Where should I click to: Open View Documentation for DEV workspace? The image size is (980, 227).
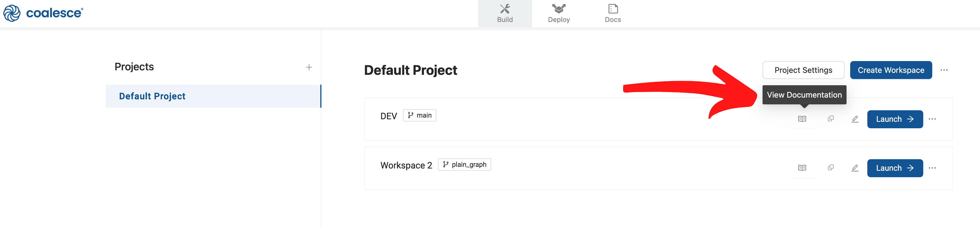pos(802,119)
